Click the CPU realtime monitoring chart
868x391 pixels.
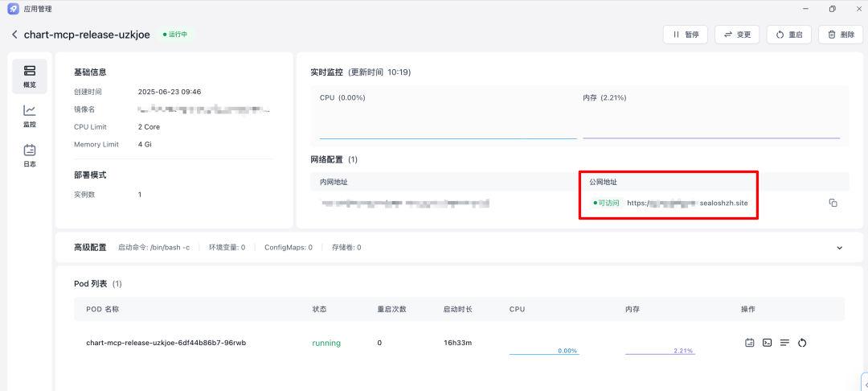[x=448, y=117]
